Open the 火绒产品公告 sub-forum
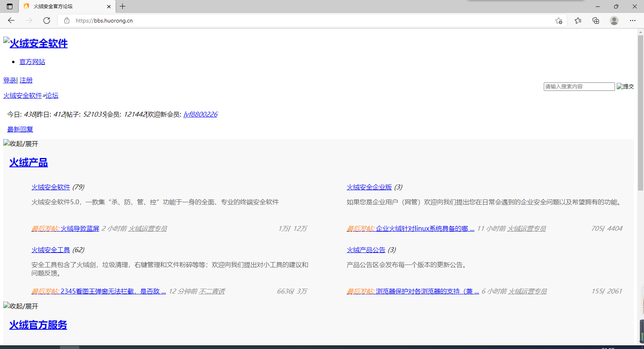Viewport: 644px width, 349px height. pos(366,250)
